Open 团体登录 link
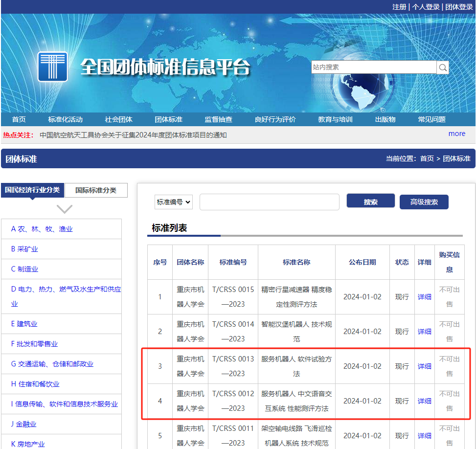This screenshot has height=449, width=476. point(459,7)
